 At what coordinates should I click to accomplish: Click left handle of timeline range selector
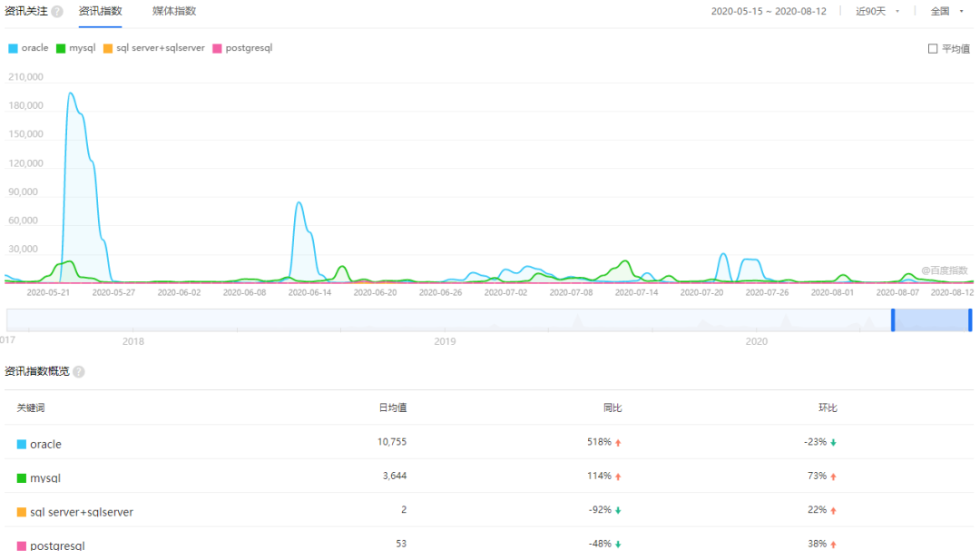click(x=893, y=320)
